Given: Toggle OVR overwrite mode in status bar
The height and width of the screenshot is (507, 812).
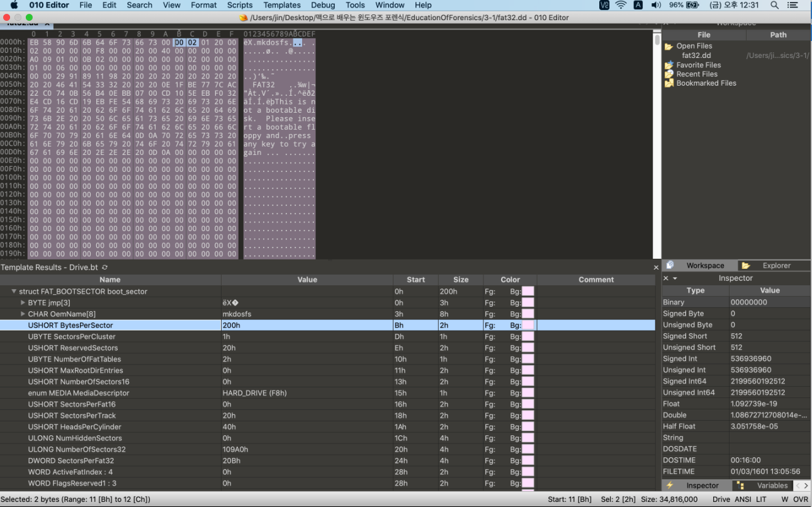Looking at the screenshot, I should coord(800,499).
